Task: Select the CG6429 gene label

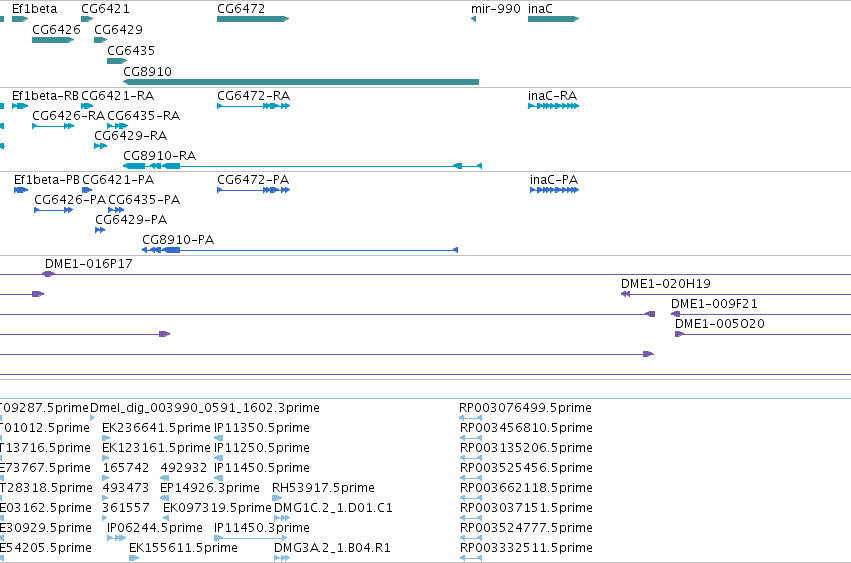Action: (118, 30)
